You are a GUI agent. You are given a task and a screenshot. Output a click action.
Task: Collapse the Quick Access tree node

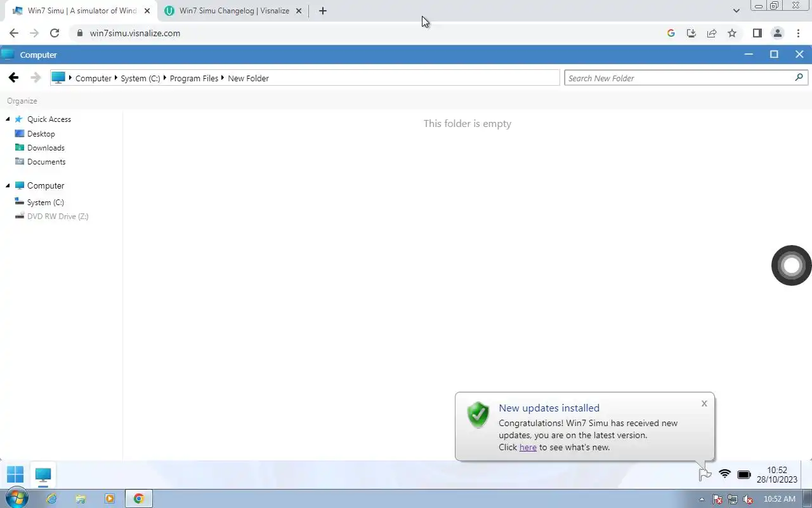tap(8, 119)
